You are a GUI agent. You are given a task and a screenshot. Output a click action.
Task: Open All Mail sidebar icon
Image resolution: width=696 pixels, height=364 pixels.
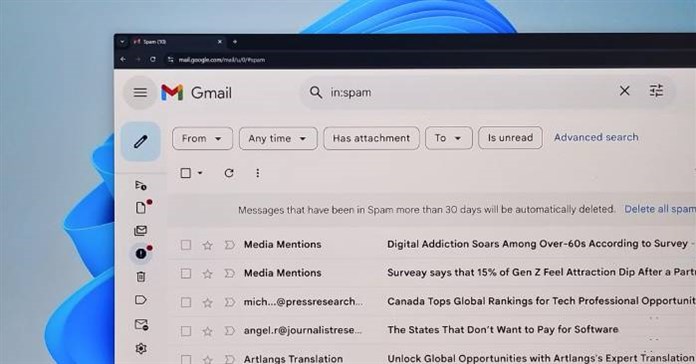(x=141, y=230)
